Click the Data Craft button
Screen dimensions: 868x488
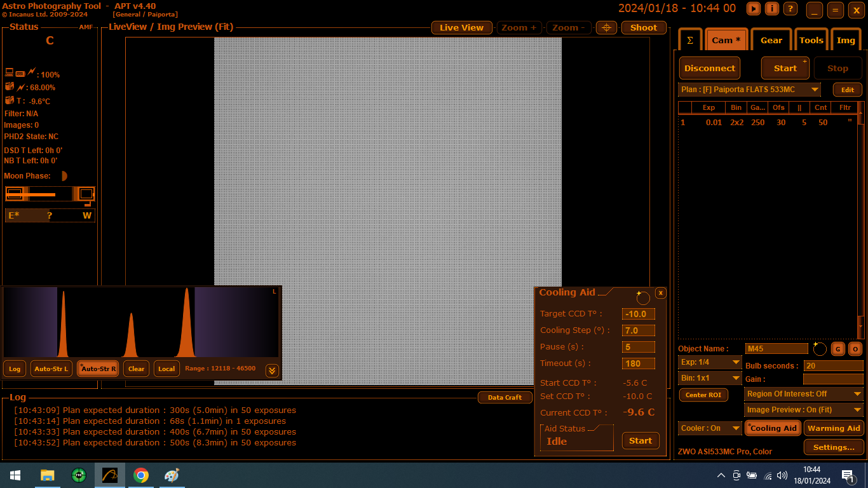[505, 397]
